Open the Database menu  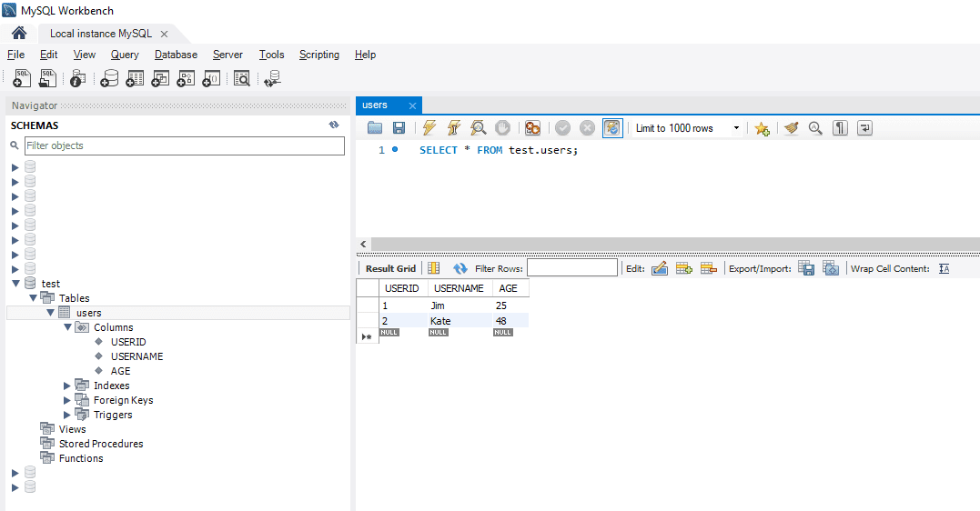[176, 55]
